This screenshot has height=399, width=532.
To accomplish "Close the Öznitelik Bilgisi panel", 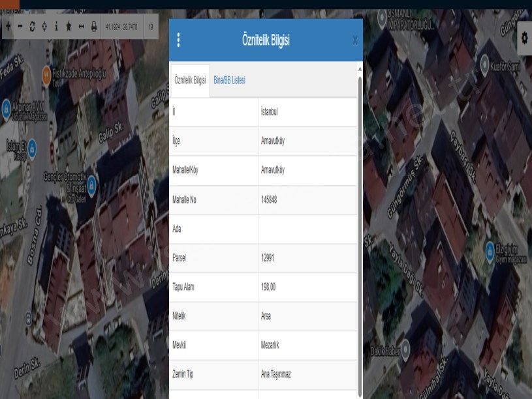I will 355,41.
